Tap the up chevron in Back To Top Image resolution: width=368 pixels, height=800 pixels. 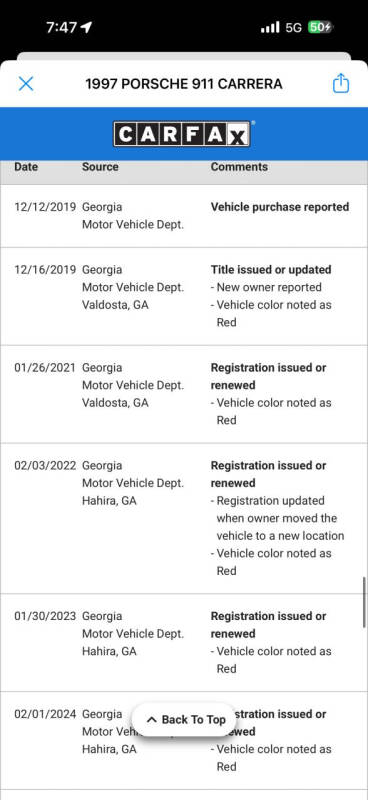click(151, 720)
